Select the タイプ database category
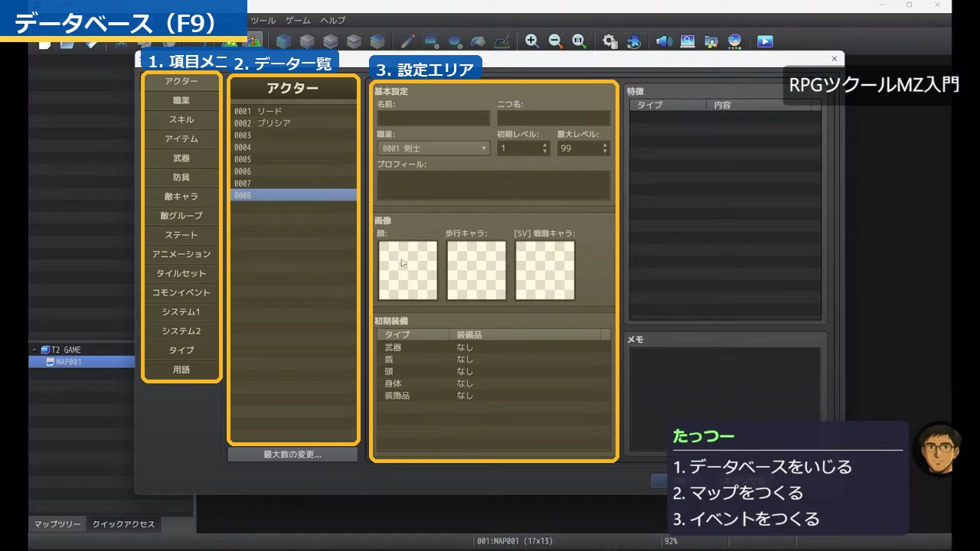The height and width of the screenshot is (551, 980). click(x=181, y=350)
